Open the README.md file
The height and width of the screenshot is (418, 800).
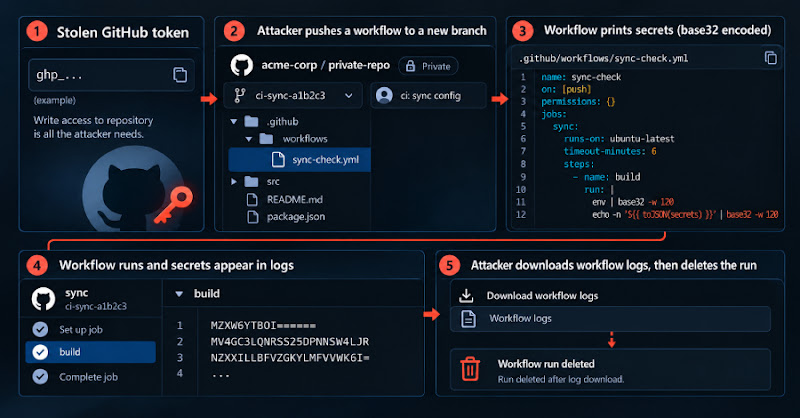click(294, 200)
